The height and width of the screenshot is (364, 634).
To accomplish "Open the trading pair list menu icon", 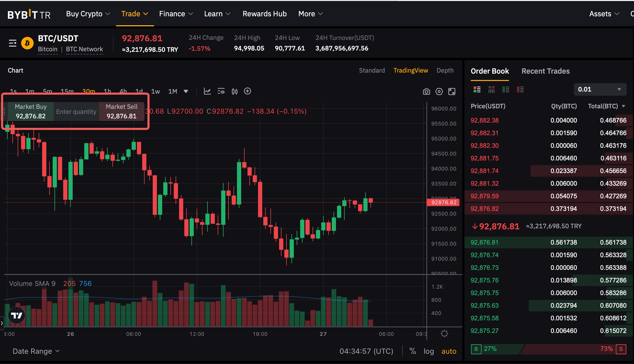I will click(x=13, y=43).
